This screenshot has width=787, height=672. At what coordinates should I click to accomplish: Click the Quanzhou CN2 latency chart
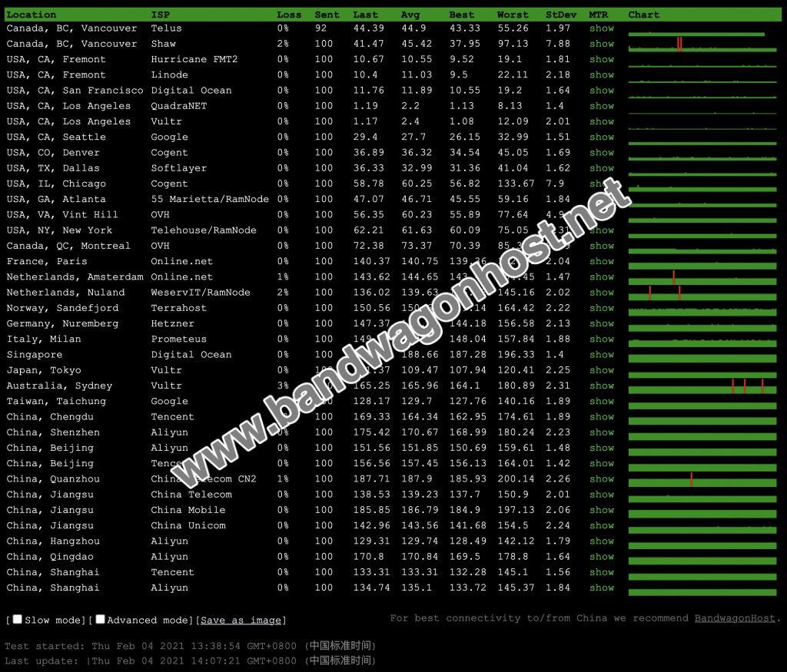702,480
